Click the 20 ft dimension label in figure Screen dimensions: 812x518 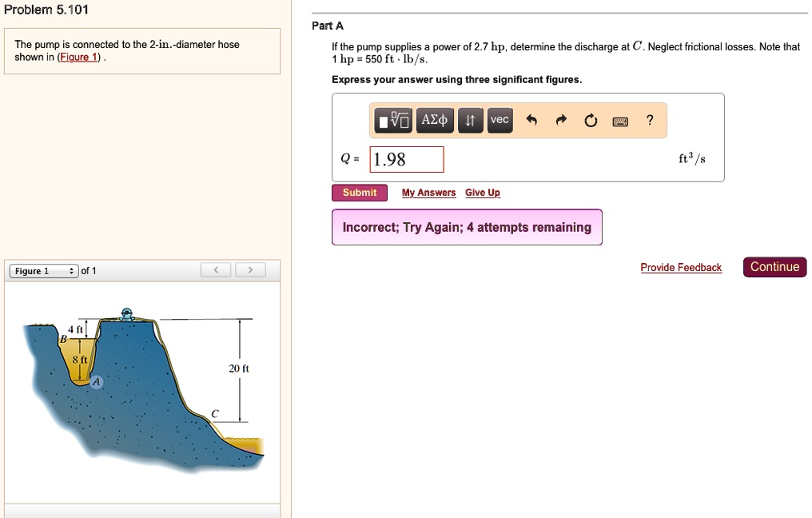coord(239,369)
